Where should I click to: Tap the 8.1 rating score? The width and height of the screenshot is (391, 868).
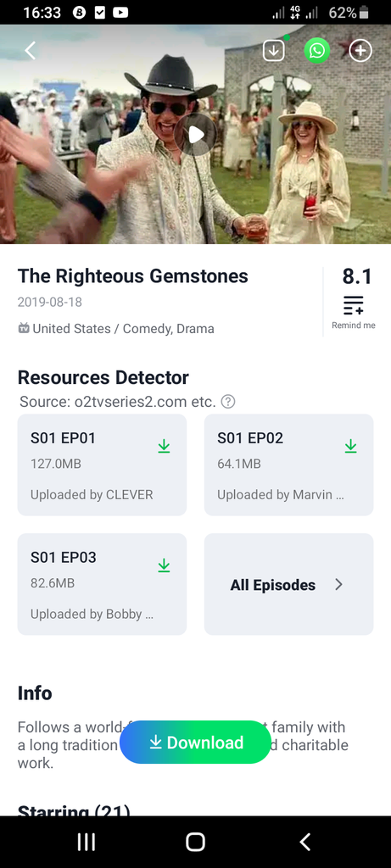(x=357, y=276)
